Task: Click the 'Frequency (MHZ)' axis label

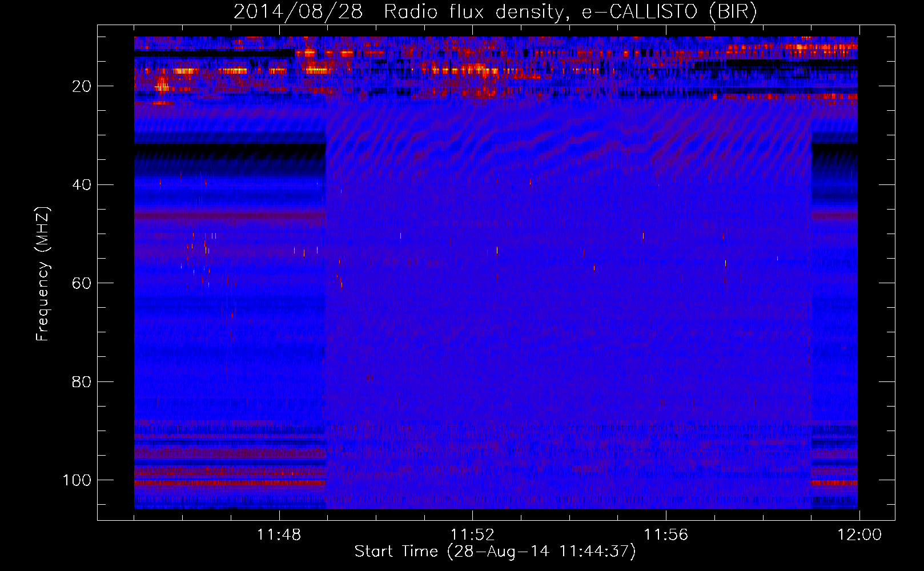Action: pyautogui.click(x=43, y=274)
